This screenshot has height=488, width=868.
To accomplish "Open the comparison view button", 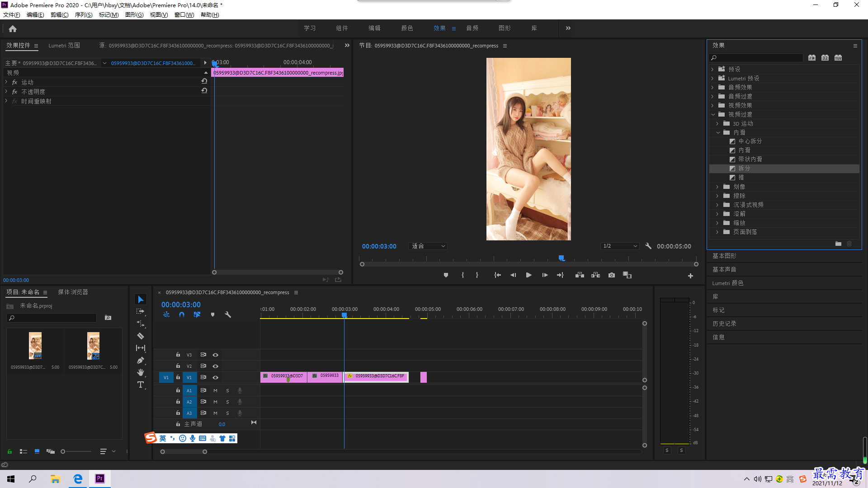I will click(627, 275).
